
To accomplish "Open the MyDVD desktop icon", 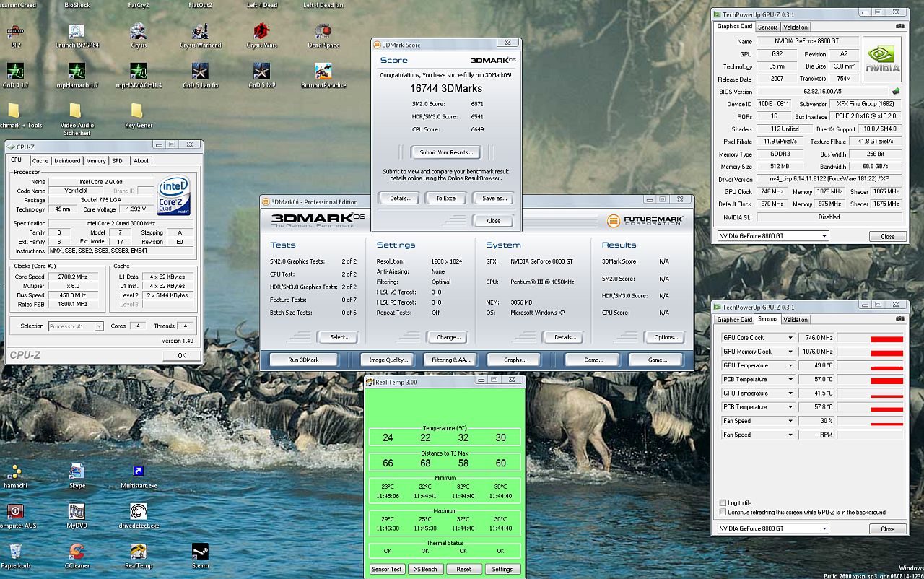I will [77, 516].
